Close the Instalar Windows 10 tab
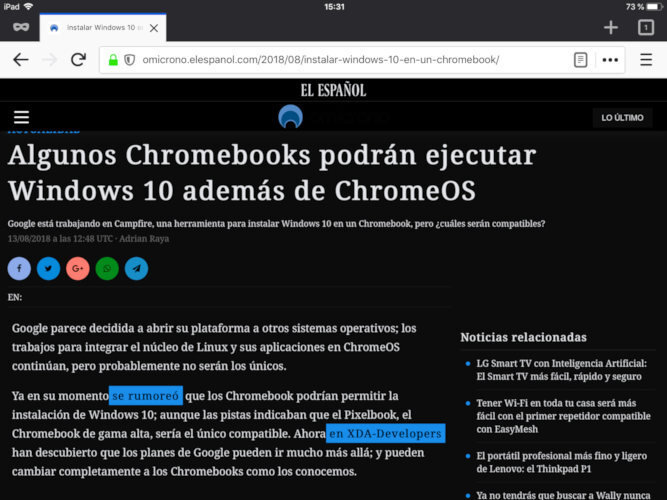 154,28
